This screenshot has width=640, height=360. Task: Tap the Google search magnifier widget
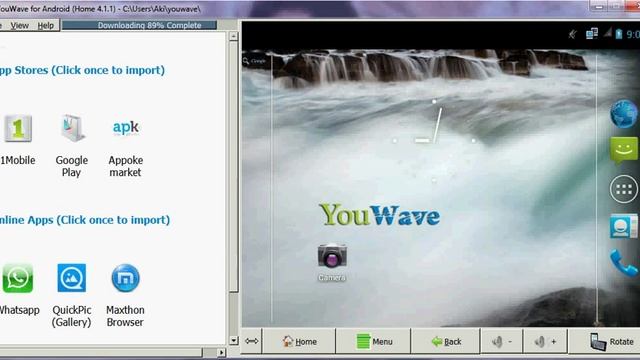(x=246, y=61)
